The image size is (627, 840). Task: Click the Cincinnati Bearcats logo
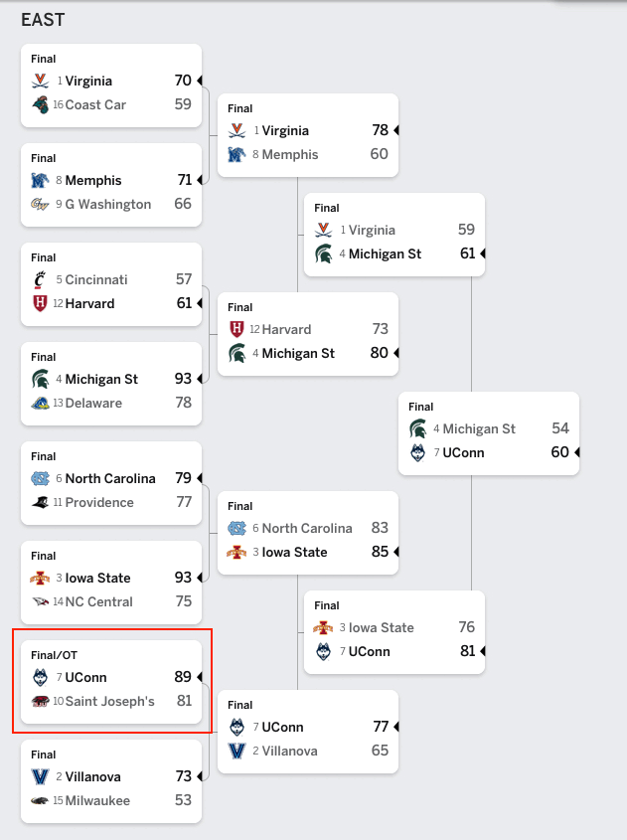pos(40,279)
